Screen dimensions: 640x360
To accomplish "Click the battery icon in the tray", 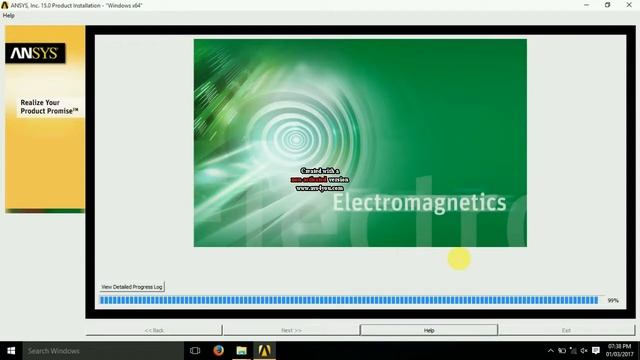I will tap(562, 351).
